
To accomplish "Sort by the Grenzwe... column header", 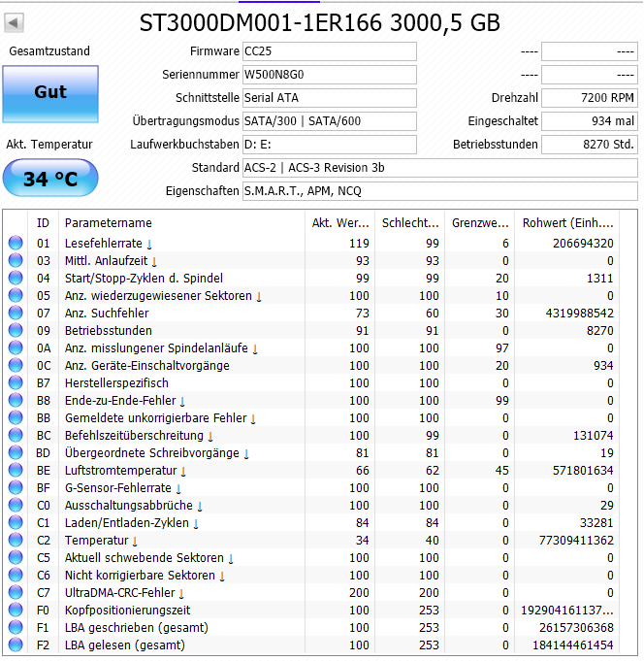I will (480, 223).
